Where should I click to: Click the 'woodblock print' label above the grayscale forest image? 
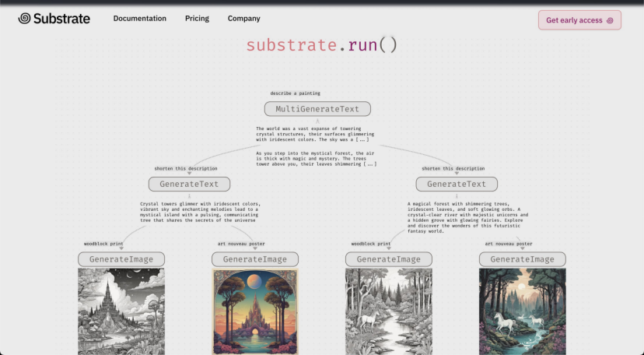pos(370,244)
